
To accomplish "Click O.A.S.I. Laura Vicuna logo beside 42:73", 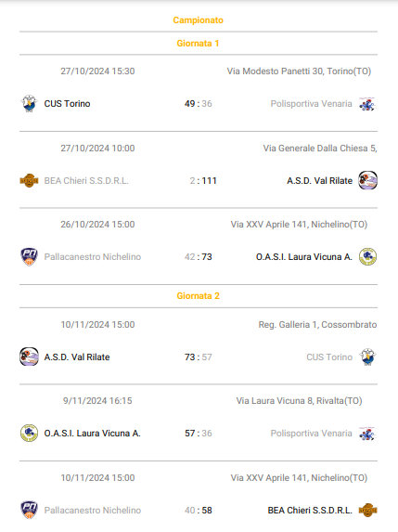I will coord(367,256).
